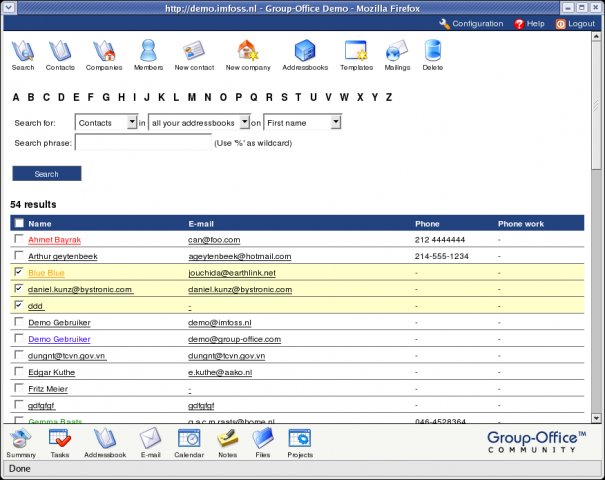
Task: Open the New contact toolbar icon
Action: coord(195,50)
